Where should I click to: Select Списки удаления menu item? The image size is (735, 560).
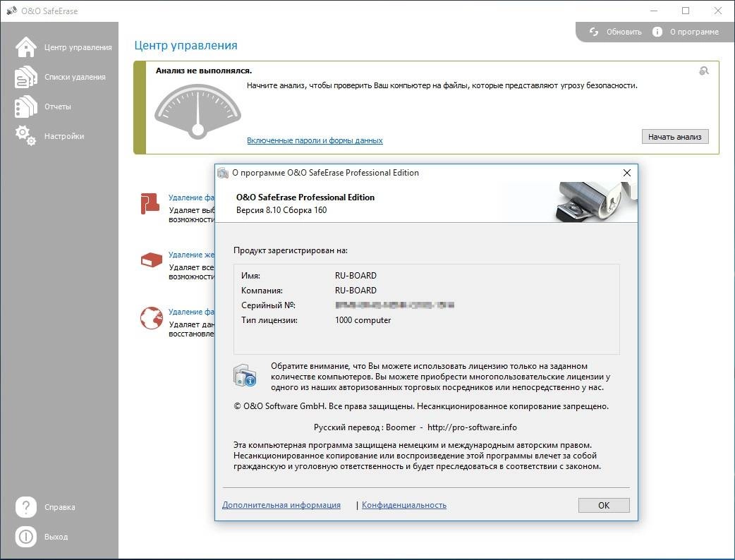tap(75, 77)
